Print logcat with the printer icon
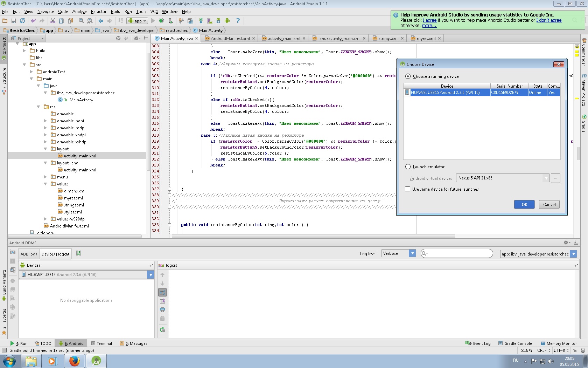The width and height of the screenshot is (588, 368). tap(162, 310)
